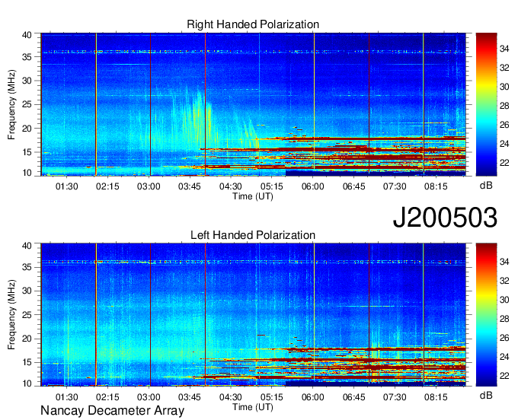Click "Time (UT)" label under Right Handed plot
The image size is (518, 420).
(x=253, y=196)
